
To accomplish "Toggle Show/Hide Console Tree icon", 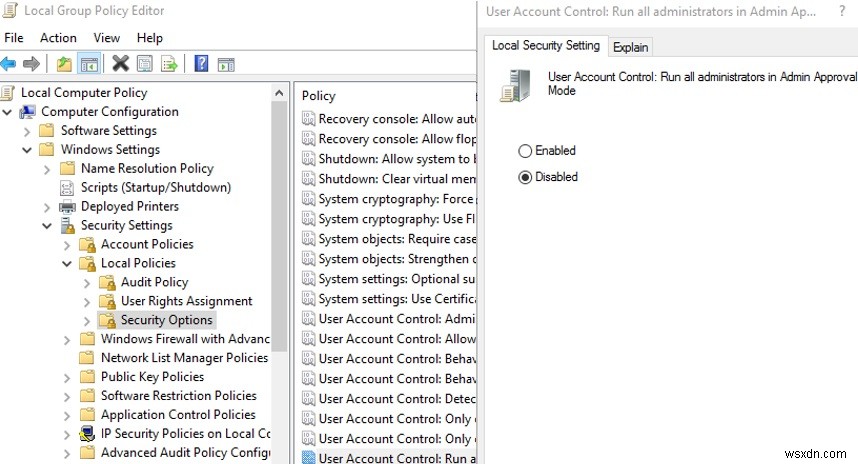I will (x=89, y=64).
